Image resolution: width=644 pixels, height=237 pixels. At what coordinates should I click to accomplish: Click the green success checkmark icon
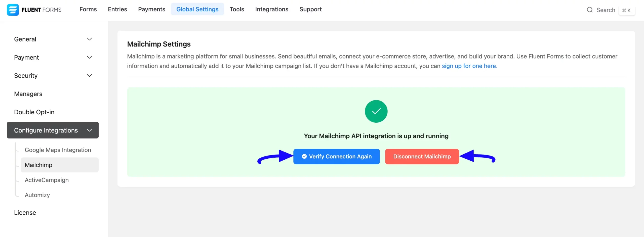(x=376, y=111)
